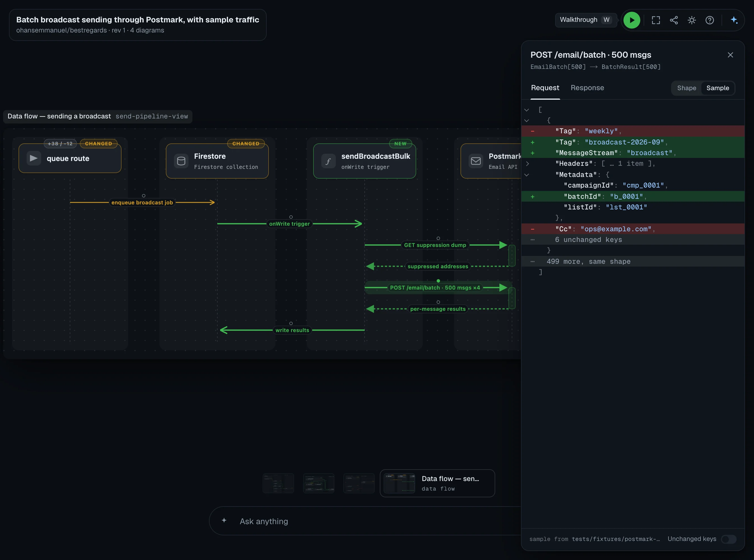This screenshot has height=560, width=754.
Task: Select the onWrite trigger edge label
Action: coord(289,224)
